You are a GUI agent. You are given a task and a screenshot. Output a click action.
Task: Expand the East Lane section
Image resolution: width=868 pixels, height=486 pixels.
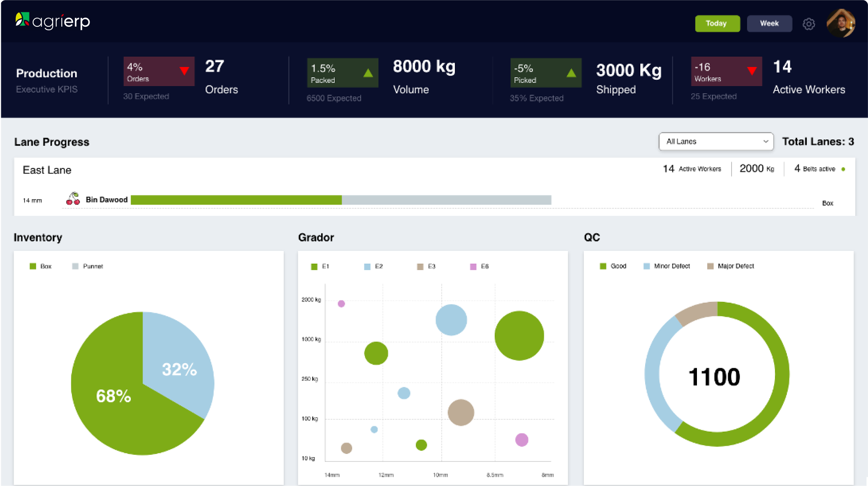click(x=47, y=170)
